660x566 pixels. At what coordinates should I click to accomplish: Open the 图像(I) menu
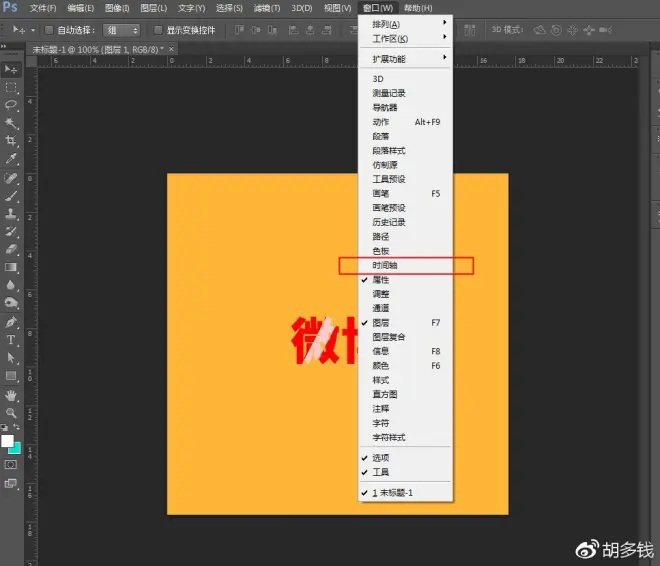pos(117,8)
